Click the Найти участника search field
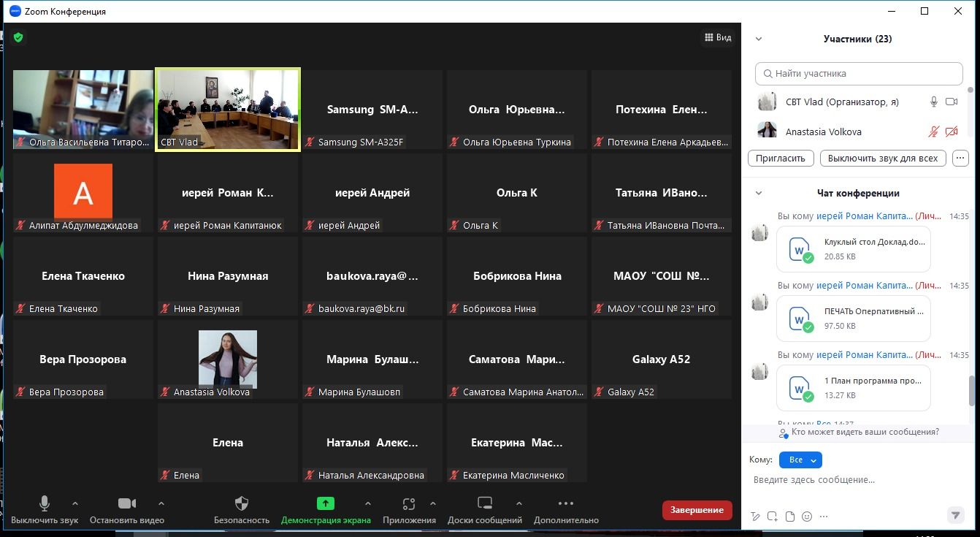Viewport: 980px width, 537px height. click(x=859, y=74)
